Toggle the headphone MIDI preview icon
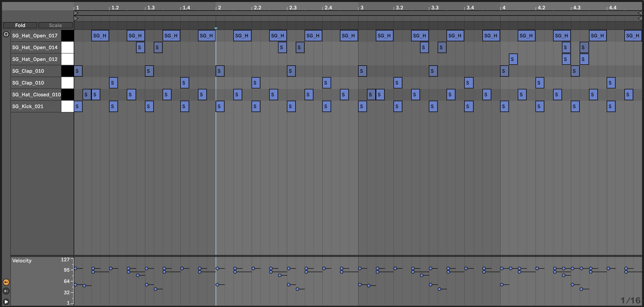This screenshot has width=644, height=307. (6, 34)
